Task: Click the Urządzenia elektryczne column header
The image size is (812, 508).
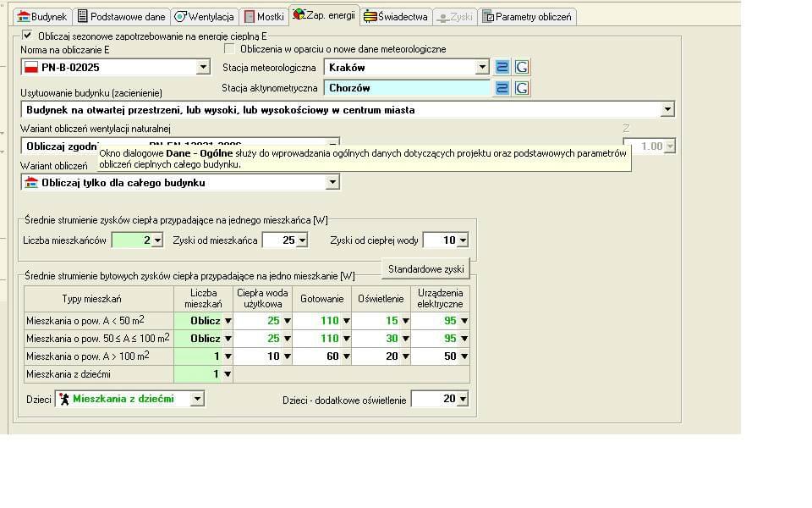Action: [440, 299]
